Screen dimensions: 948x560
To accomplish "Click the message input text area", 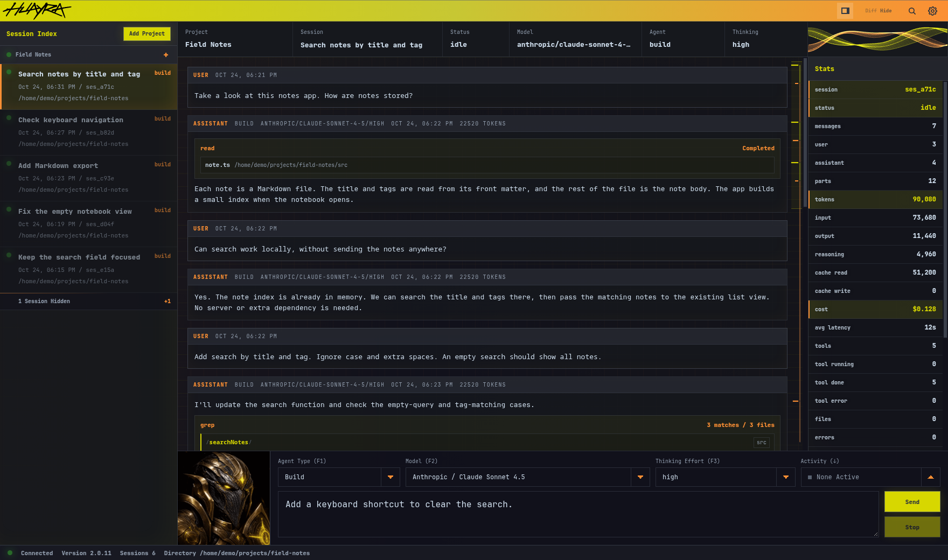I will click(x=578, y=514).
